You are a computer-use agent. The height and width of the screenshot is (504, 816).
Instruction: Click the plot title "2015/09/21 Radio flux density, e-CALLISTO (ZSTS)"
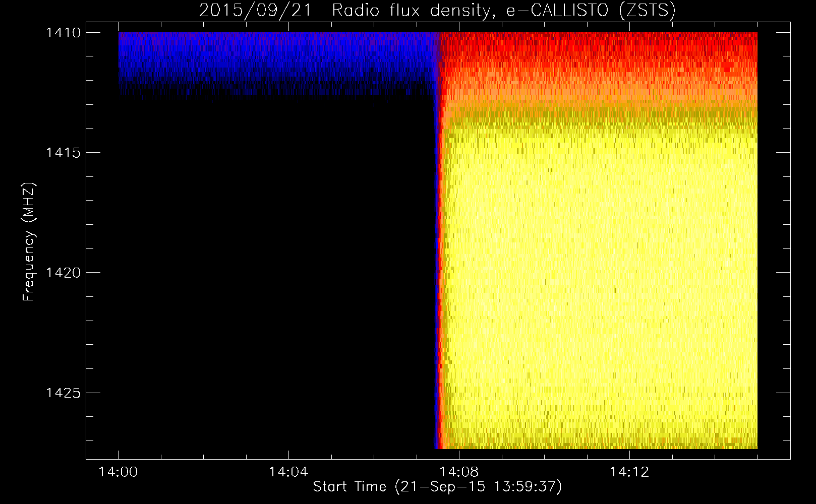pyautogui.click(x=437, y=10)
